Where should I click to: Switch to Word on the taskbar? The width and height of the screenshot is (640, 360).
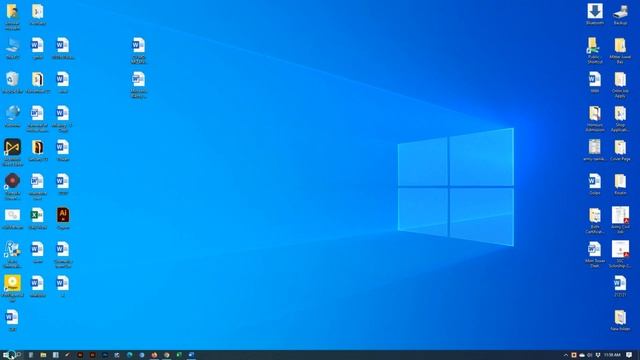point(191,355)
